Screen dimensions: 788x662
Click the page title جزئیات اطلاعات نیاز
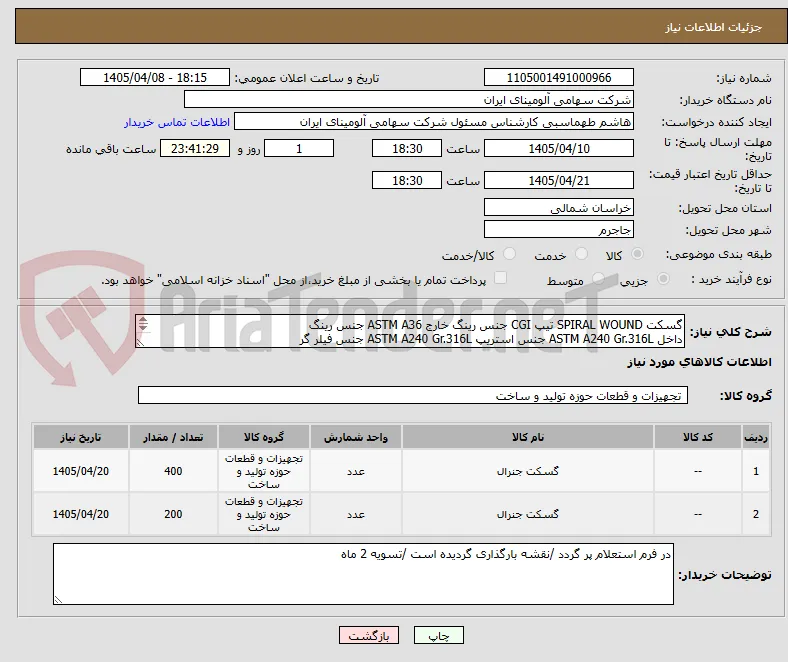tap(714, 27)
